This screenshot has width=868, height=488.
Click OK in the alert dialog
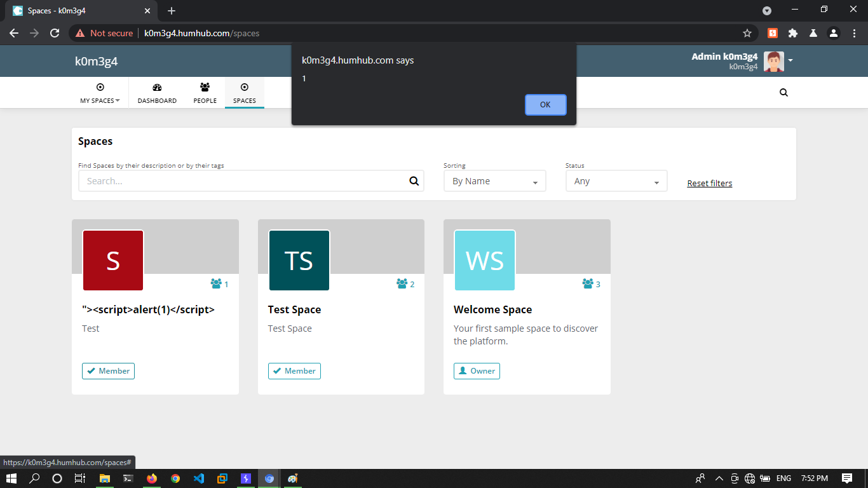pos(545,105)
